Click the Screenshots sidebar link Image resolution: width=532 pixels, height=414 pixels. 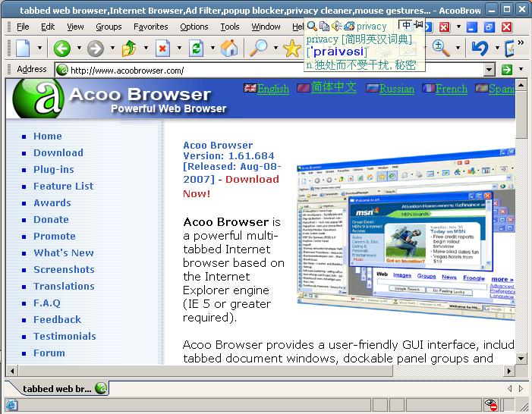point(64,269)
